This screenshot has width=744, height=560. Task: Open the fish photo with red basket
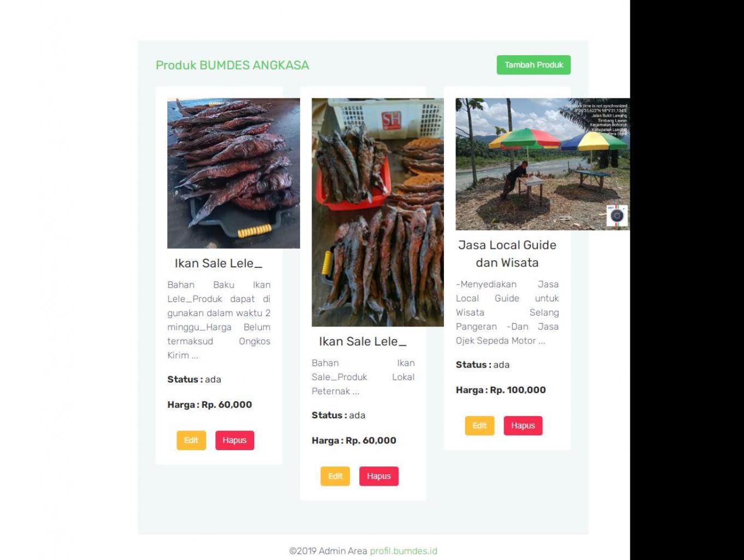point(377,212)
